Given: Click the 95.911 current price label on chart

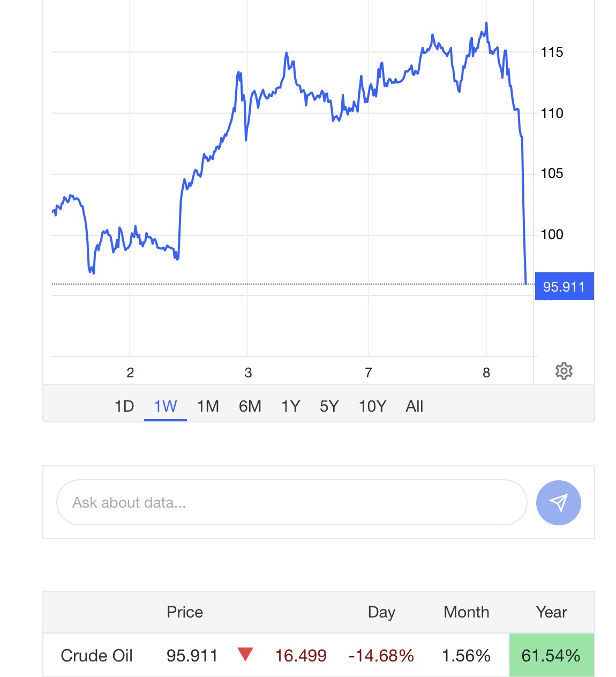Looking at the screenshot, I should coord(564,287).
